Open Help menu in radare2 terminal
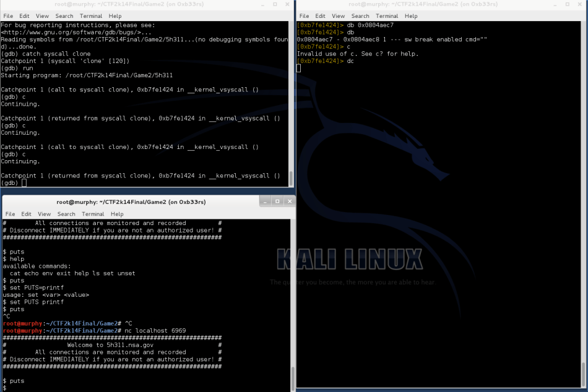588x392 pixels. [x=411, y=16]
